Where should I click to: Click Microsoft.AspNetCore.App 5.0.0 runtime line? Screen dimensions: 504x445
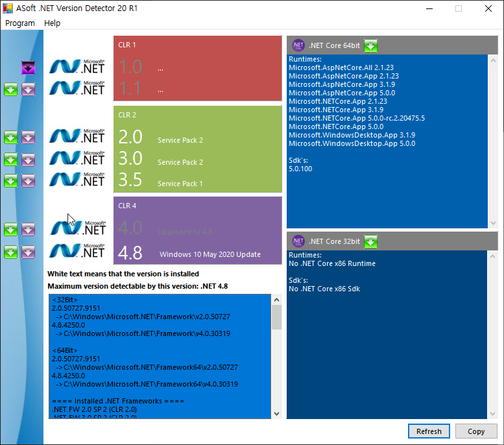pyautogui.click(x=342, y=93)
